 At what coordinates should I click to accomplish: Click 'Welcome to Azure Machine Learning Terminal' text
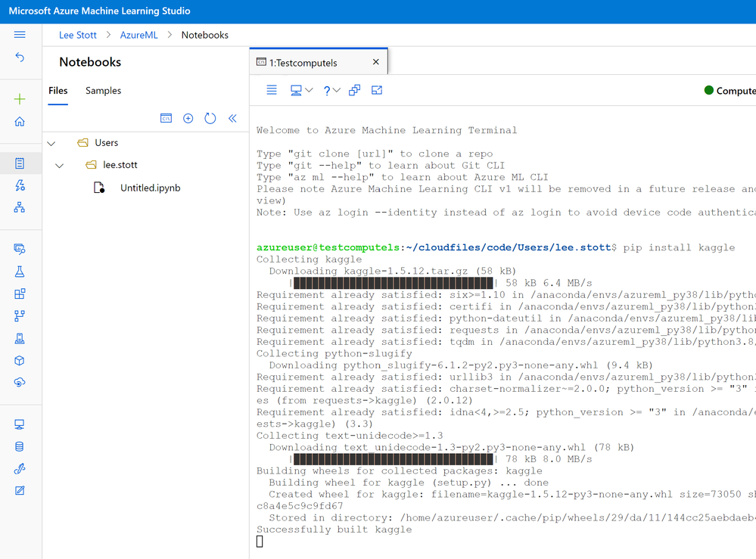pos(387,130)
